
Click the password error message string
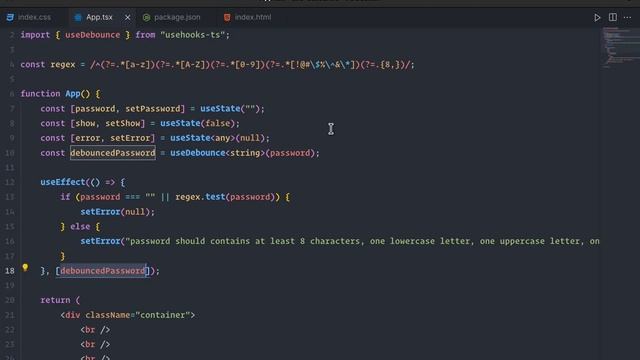[x=362, y=241]
